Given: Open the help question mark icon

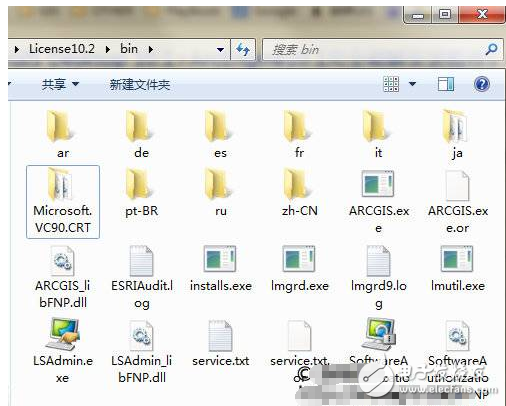Looking at the screenshot, I should coord(482,84).
